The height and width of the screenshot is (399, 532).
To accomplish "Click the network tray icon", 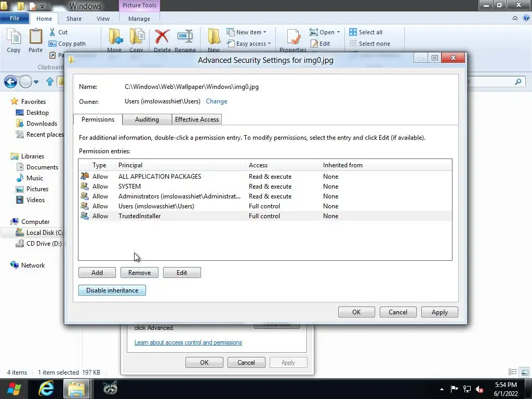I will [x=467, y=389].
